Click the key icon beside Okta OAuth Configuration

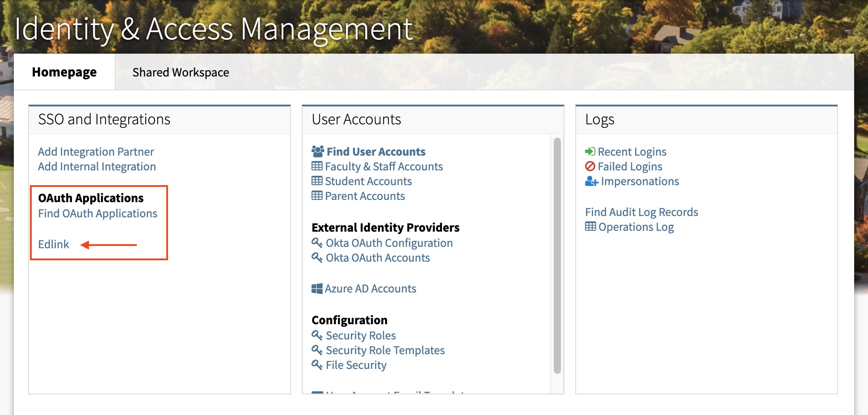(x=317, y=243)
